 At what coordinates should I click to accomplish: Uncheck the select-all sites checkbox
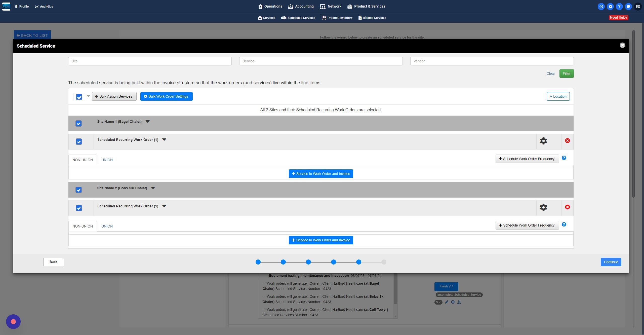(x=79, y=97)
